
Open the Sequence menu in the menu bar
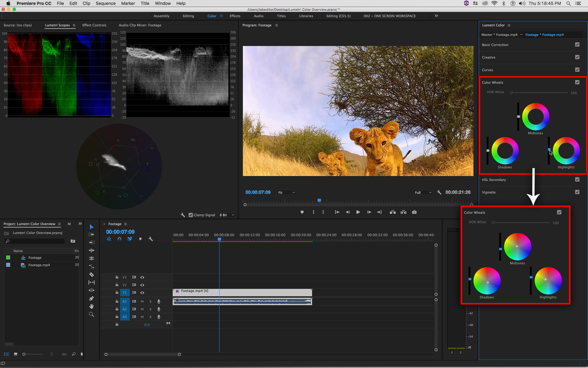click(x=106, y=3)
